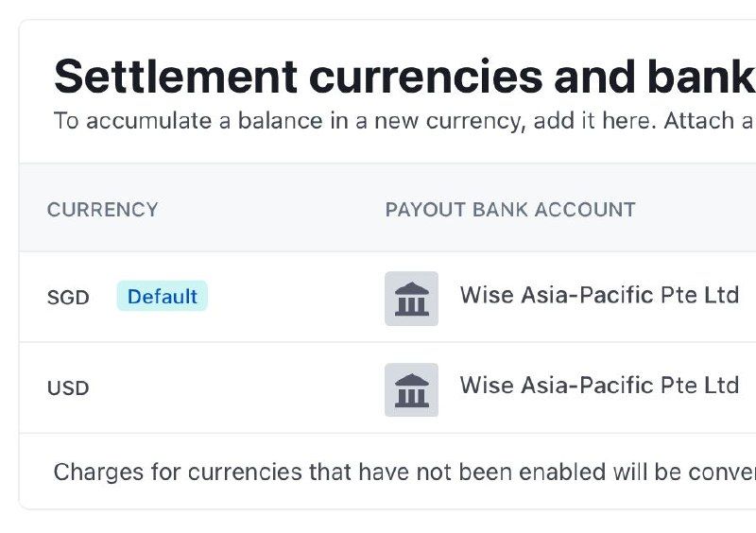Select the SGD currency code
This screenshot has height=533, width=756.
pos(68,298)
